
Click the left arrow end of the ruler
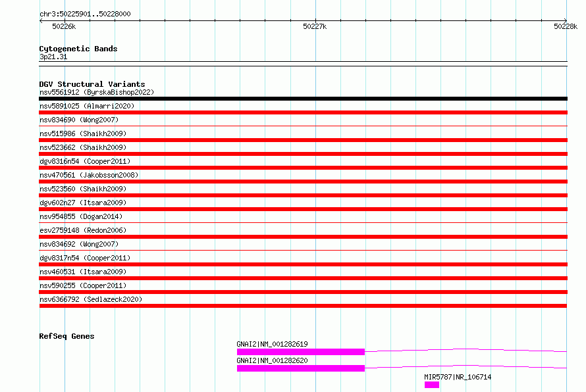tap(41, 20)
